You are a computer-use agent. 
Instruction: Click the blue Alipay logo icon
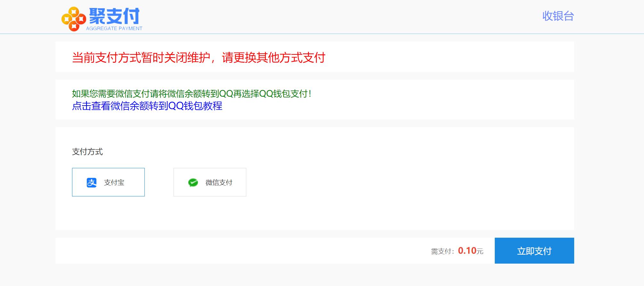point(92,182)
